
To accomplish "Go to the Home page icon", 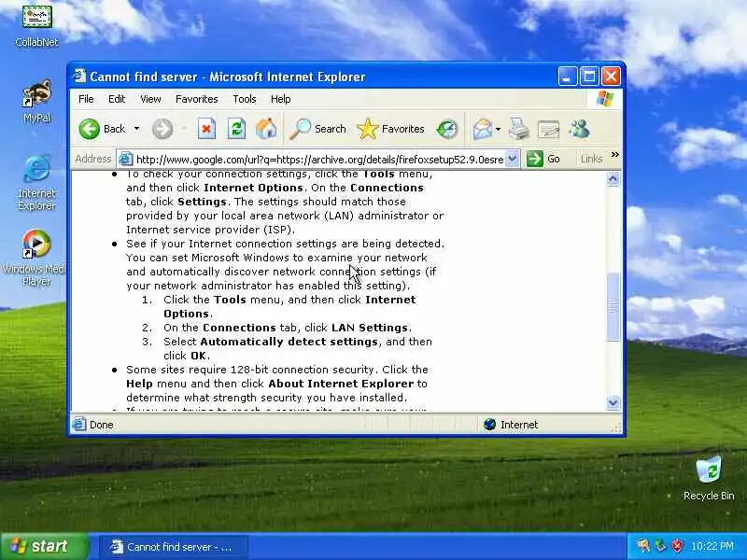I will pos(266,129).
